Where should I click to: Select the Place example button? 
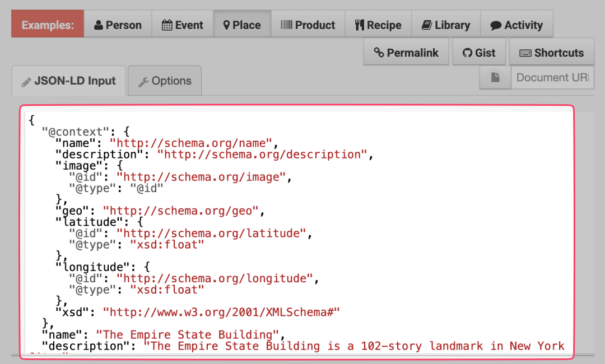243,24
